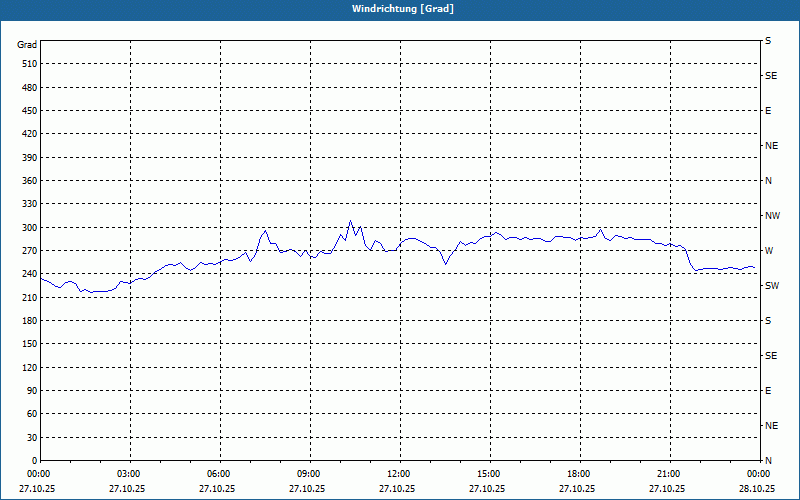
Task: Click the Windrichtung [Grad] chart title
Action: coord(399,9)
